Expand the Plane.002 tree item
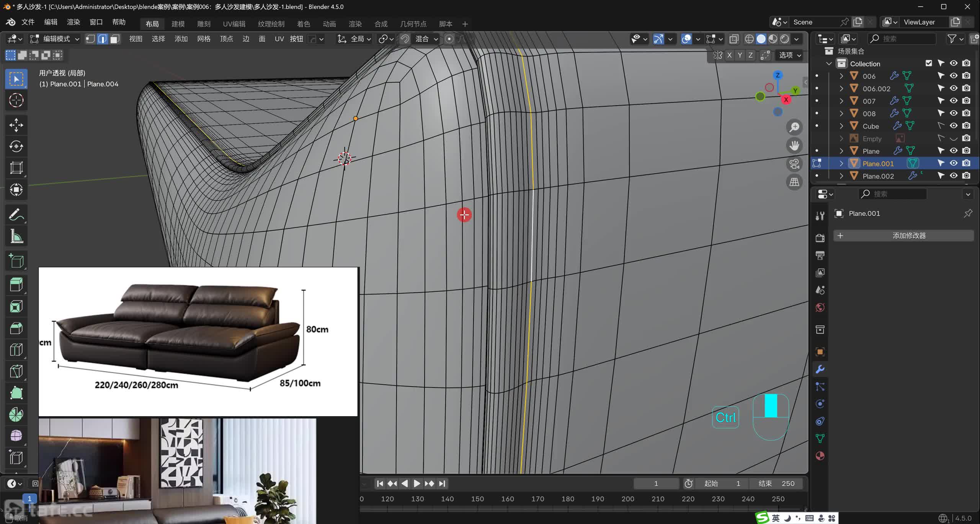980x524 pixels. pos(841,176)
